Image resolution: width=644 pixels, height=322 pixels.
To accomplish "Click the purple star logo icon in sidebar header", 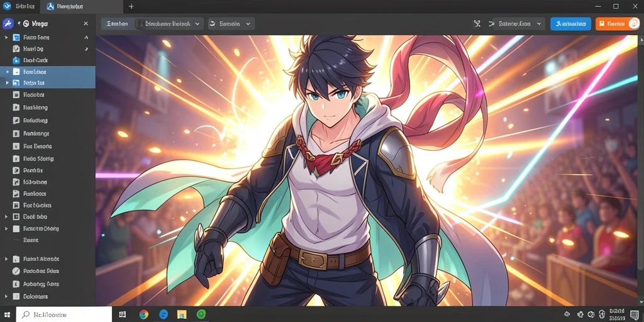I will click(8, 24).
